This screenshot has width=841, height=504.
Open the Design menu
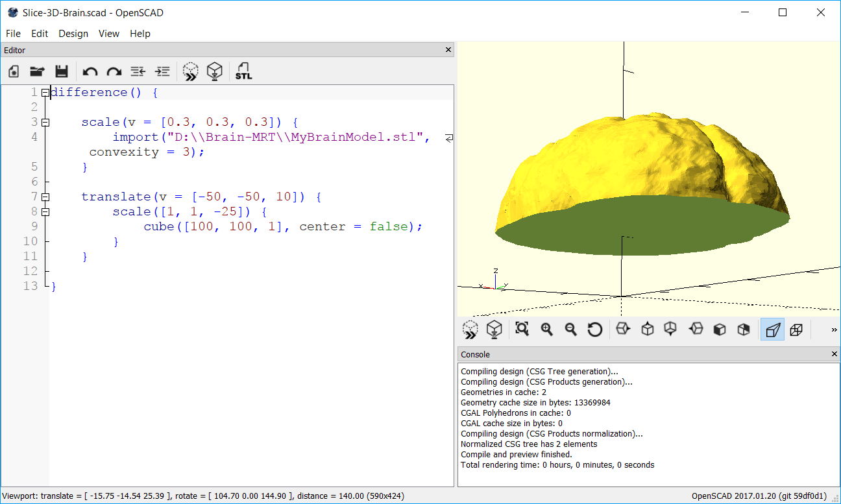tap(73, 34)
